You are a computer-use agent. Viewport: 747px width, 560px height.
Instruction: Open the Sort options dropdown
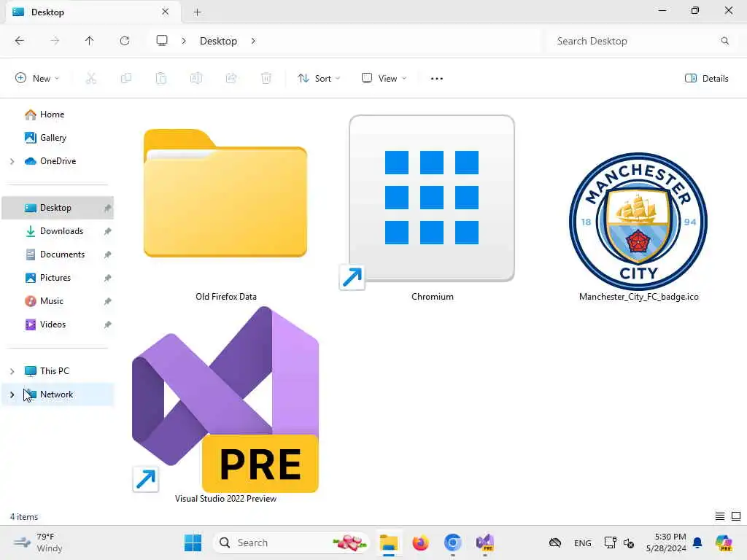pos(319,78)
